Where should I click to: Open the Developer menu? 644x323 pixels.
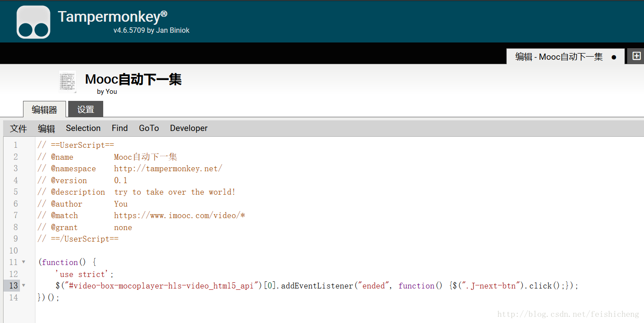tap(189, 128)
